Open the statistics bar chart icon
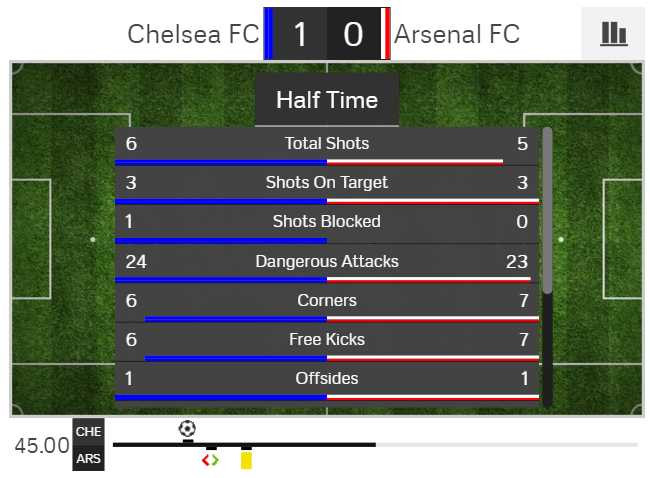The width and height of the screenshot is (650, 478). 613,33
